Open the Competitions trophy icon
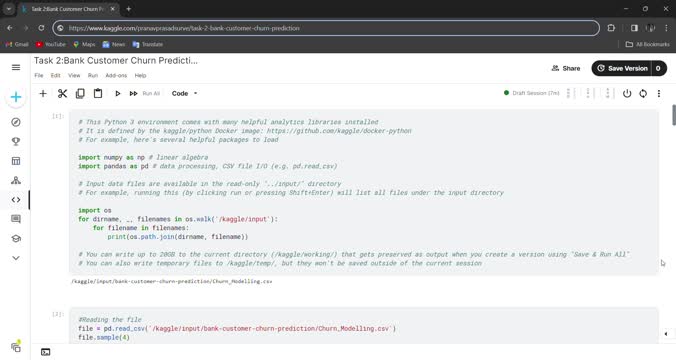 16,141
